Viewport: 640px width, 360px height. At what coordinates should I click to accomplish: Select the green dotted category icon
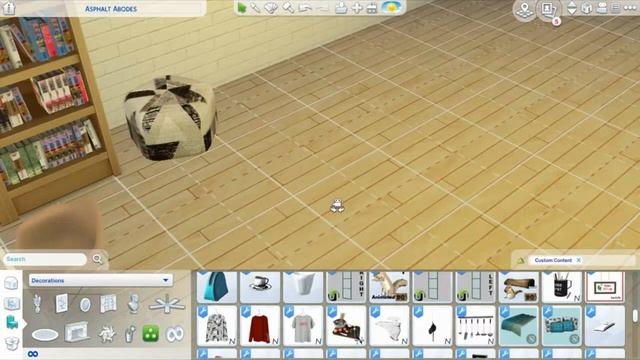tap(150, 334)
